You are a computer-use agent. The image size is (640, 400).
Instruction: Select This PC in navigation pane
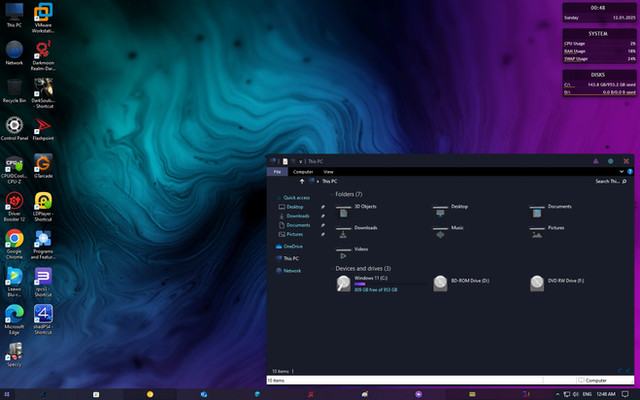click(287, 258)
